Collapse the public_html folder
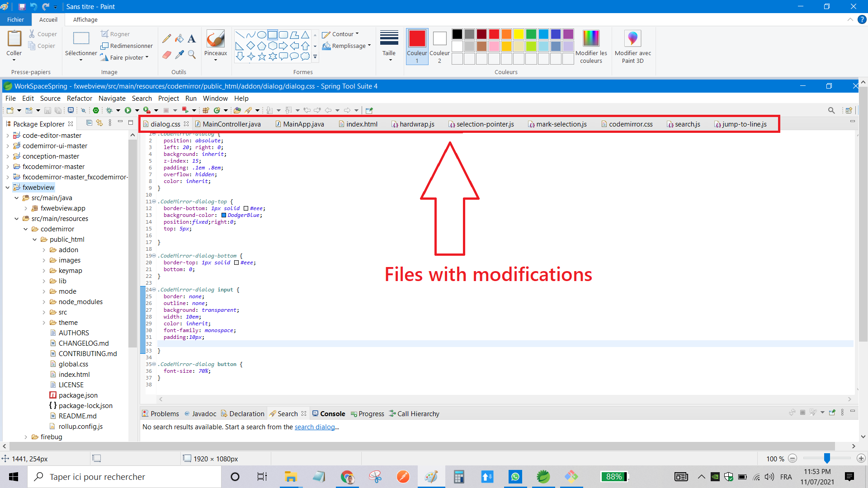Screen dimensions: 868x488 34,239
